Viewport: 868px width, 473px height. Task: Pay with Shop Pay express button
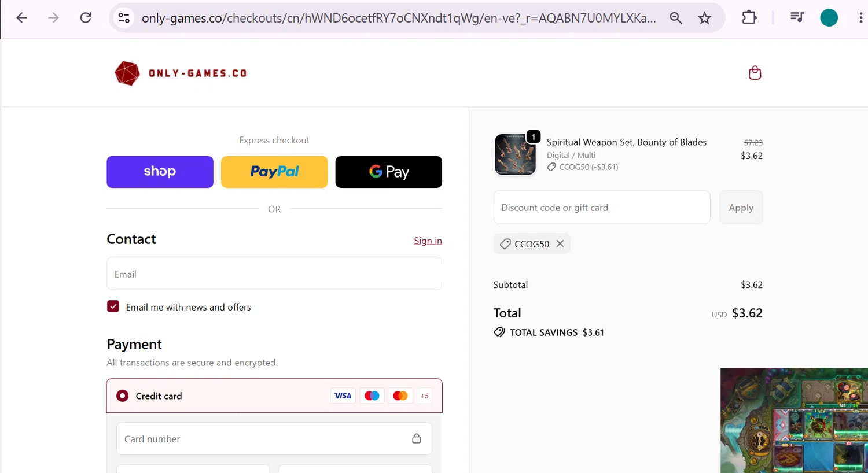pos(160,172)
